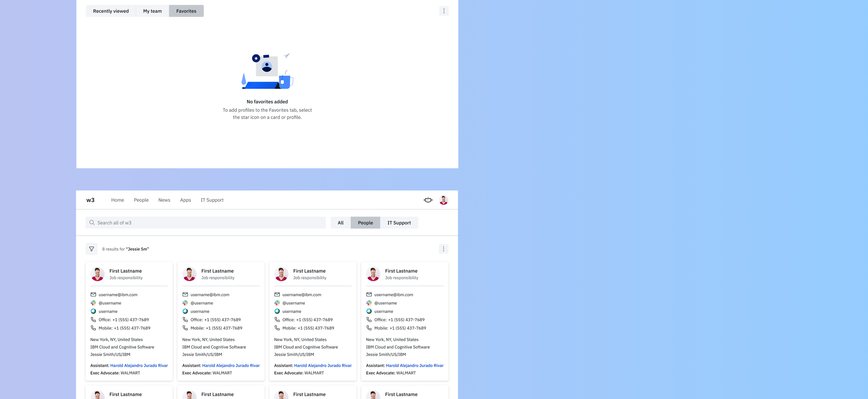This screenshot has height=399, width=868.
Task: Click second card's Slack icon
Action: (x=185, y=303)
